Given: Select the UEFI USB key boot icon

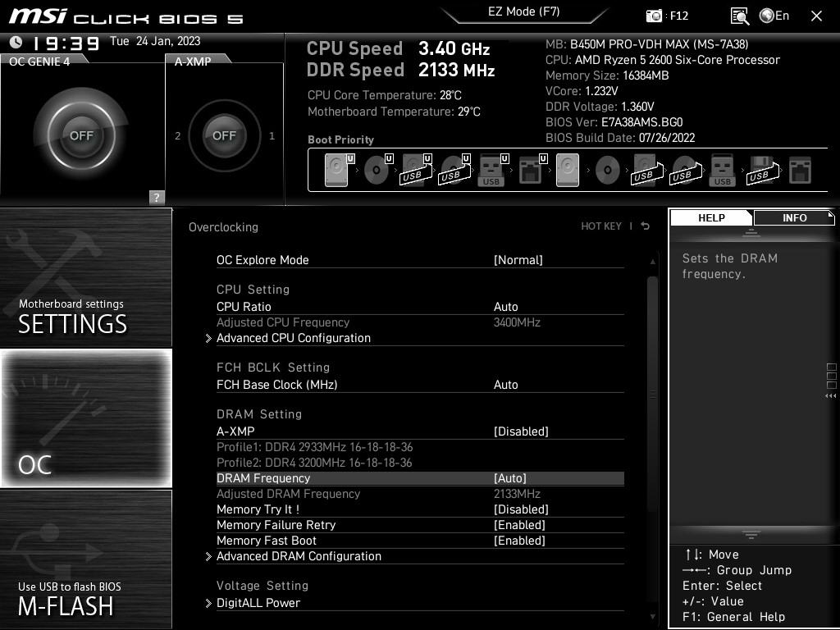Looking at the screenshot, I should coord(492,170).
